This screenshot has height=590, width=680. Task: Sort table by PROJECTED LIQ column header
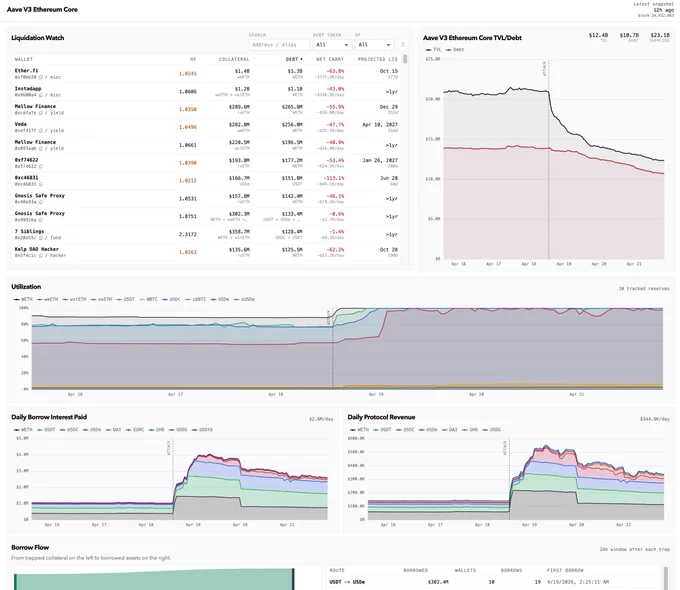377,59
